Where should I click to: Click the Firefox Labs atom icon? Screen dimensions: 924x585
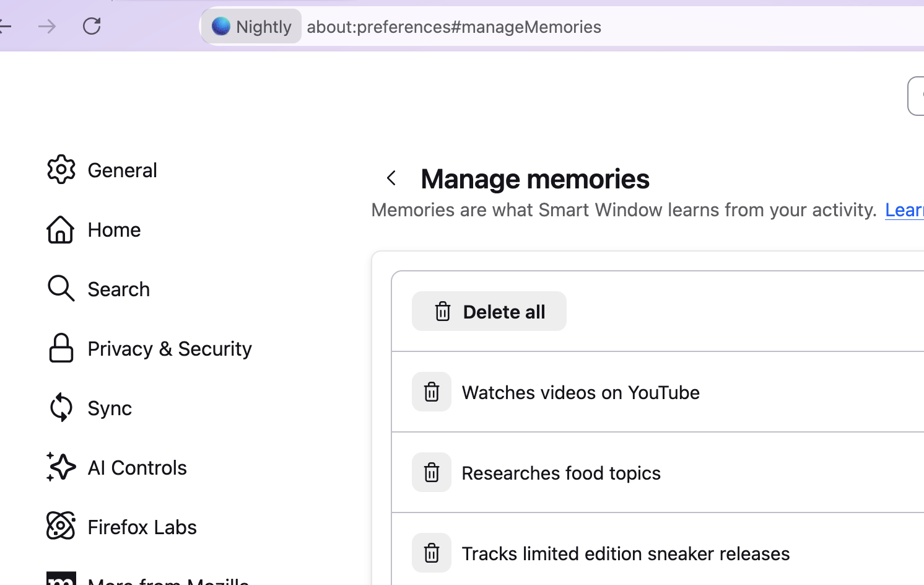(x=61, y=526)
